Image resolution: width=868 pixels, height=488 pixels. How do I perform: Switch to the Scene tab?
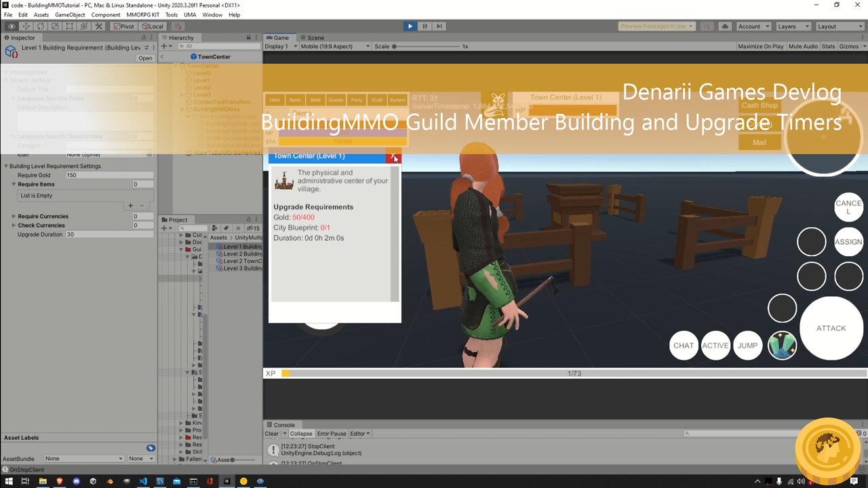click(x=312, y=38)
